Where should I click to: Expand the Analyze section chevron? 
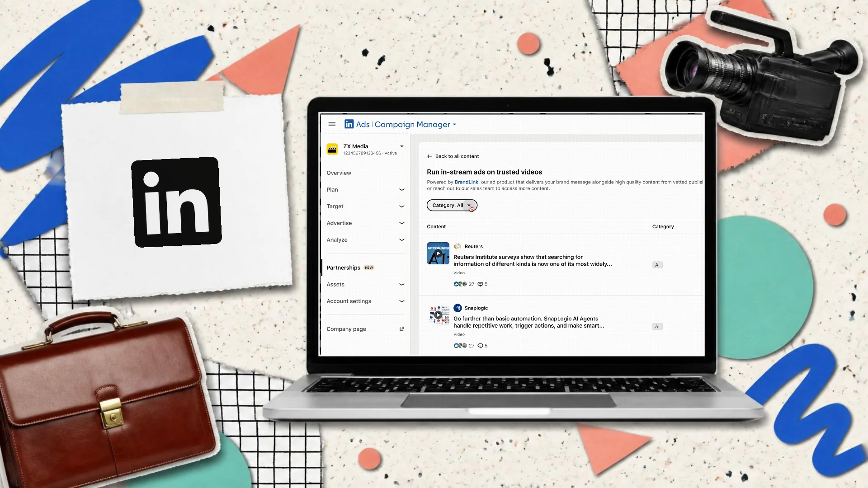[401, 240]
